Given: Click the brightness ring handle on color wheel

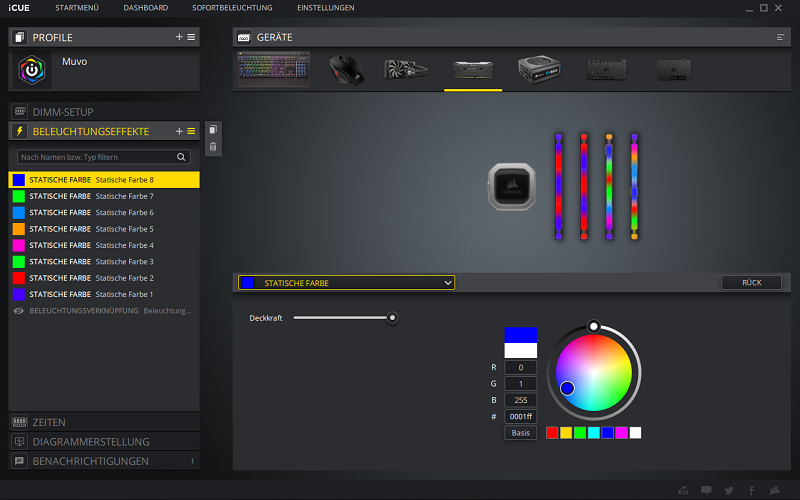Looking at the screenshot, I should tap(593, 326).
